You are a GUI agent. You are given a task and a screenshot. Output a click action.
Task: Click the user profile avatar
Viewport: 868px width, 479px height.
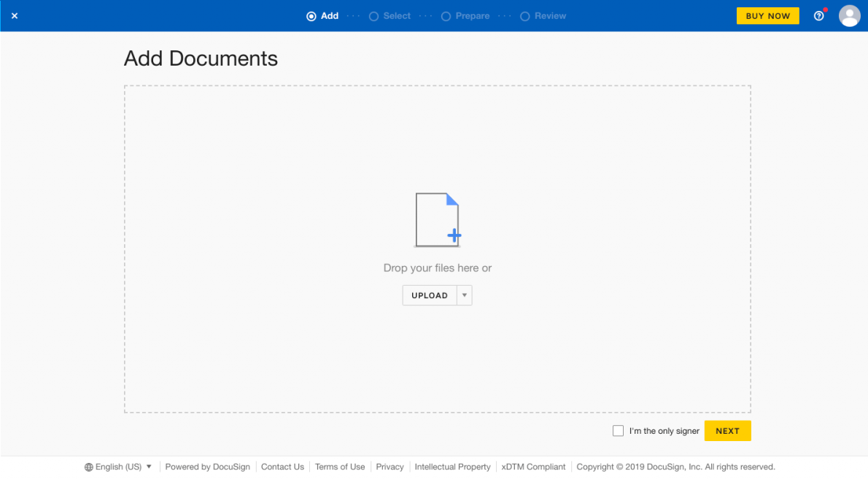click(849, 15)
